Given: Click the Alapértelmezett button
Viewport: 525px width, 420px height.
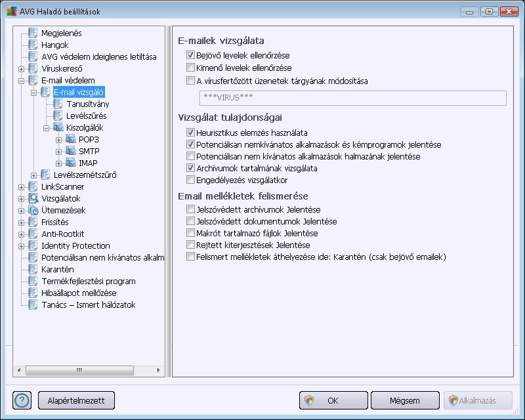Looking at the screenshot, I should (x=76, y=400).
